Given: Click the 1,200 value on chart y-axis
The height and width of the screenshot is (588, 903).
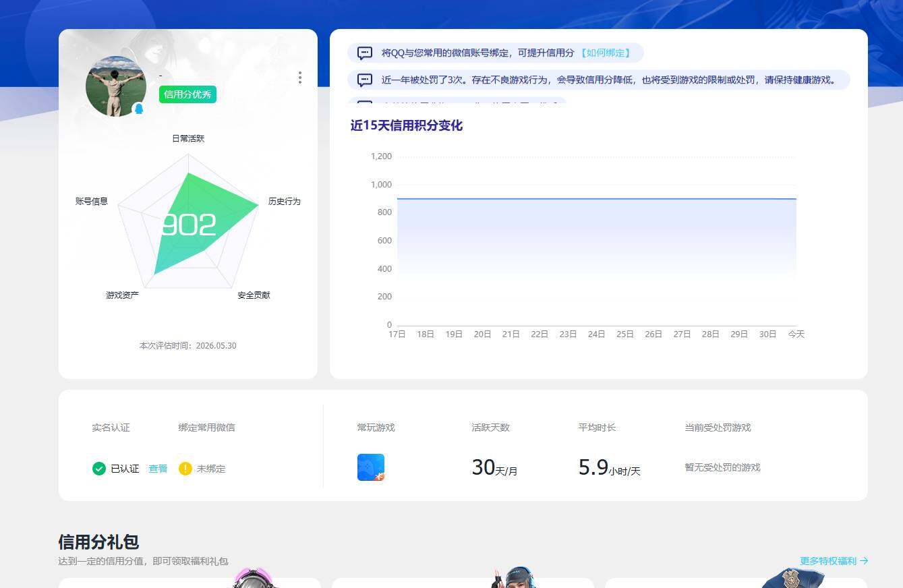Looking at the screenshot, I should 381,156.
